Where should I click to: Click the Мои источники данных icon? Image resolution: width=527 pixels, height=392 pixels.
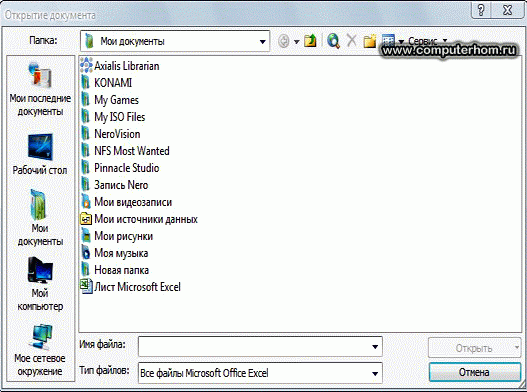coord(86,219)
